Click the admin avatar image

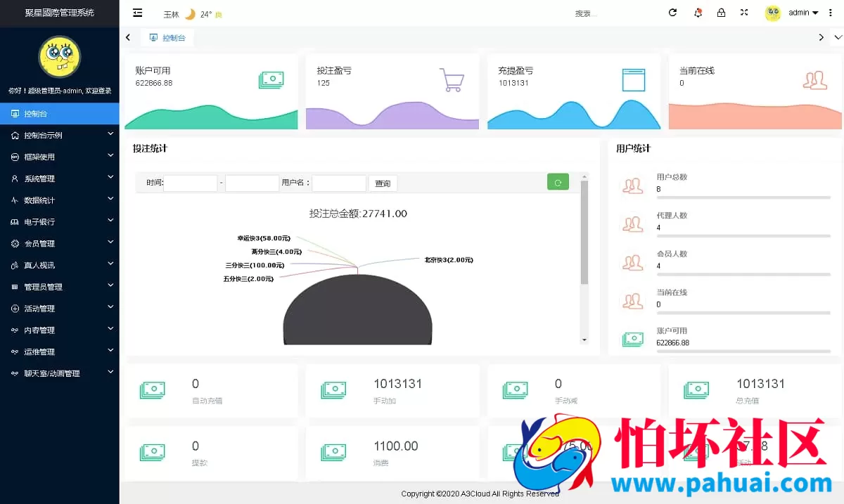coord(772,13)
